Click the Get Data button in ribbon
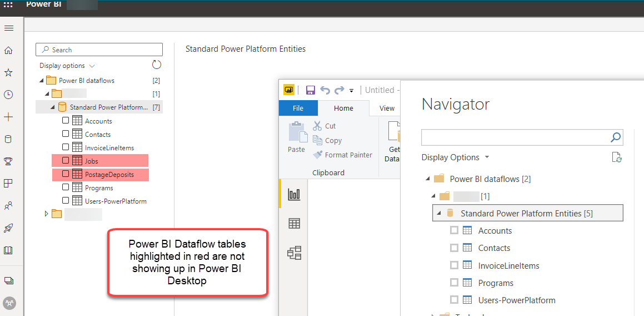Screen dimensions: 644x316 point(392,142)
